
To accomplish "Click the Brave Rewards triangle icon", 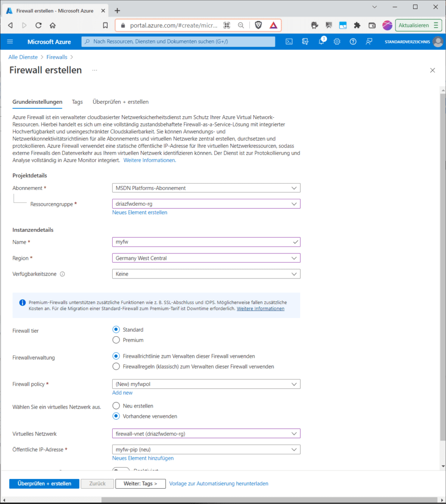I will coord(273,25).
